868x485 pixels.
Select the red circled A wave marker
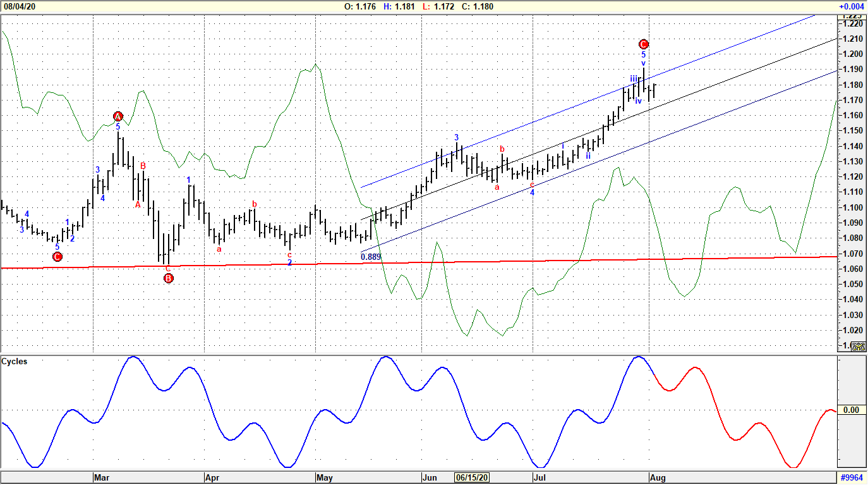coord(118,116)
